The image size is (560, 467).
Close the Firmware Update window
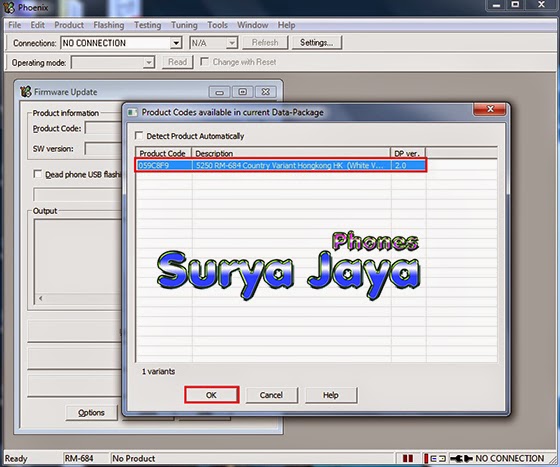pyautogui.click(x=265, y=92)
